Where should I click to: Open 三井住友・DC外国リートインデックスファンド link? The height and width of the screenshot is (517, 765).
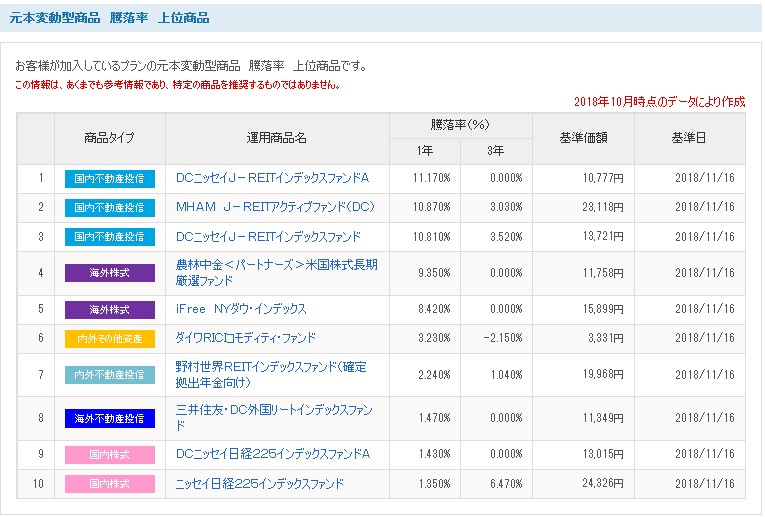click(x=274, y=418)
